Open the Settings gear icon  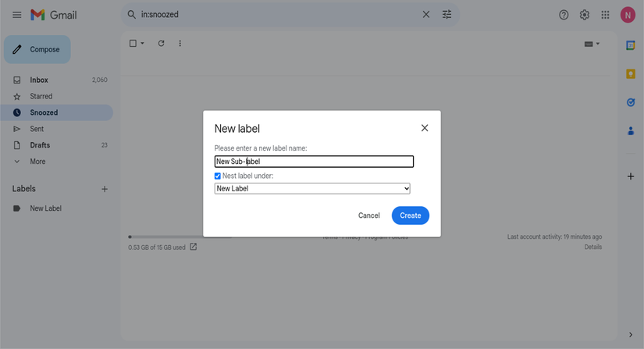click(585, 15)
